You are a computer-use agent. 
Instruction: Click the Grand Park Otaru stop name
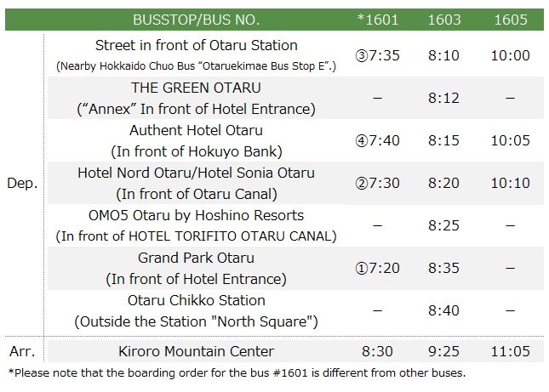pos(197,258)
